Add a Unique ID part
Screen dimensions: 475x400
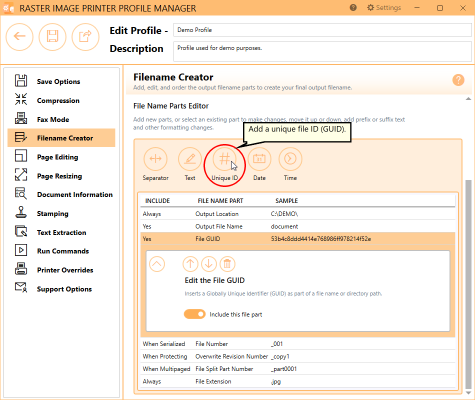coord(224,159)
